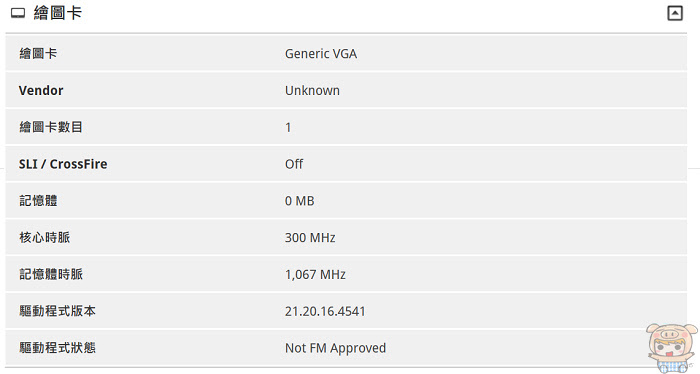This screenshot has width=700, height=374.
Task: Click the SLI / CrossFire label
Action: click(x=63, y=164)
